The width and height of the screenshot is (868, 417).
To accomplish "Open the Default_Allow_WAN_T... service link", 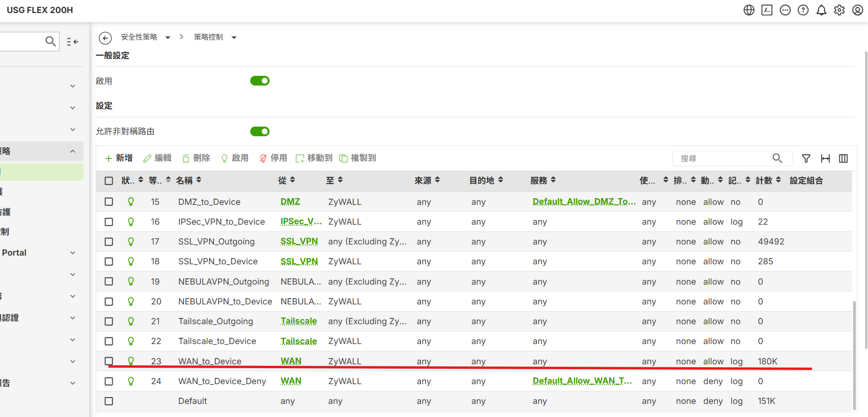I will click(x=582, y=381).
